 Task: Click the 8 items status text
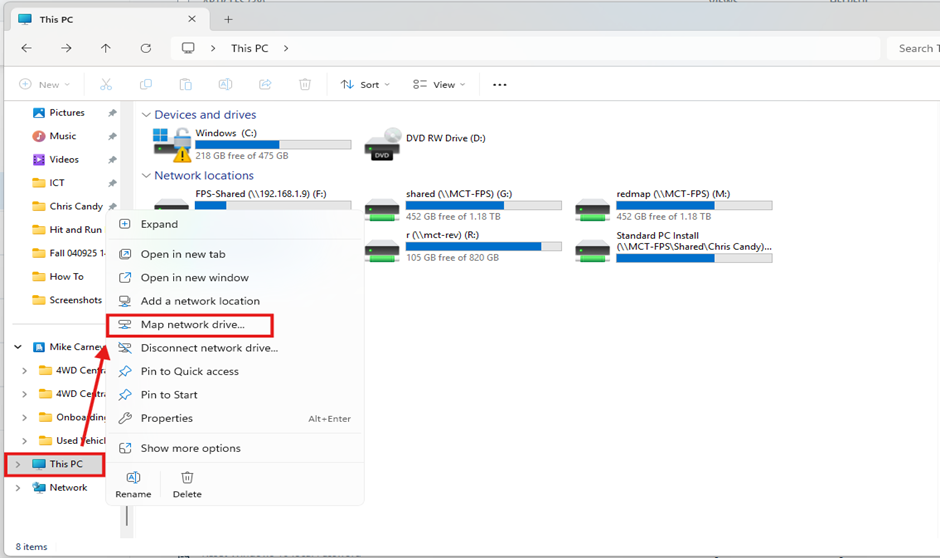coord(31,547)
